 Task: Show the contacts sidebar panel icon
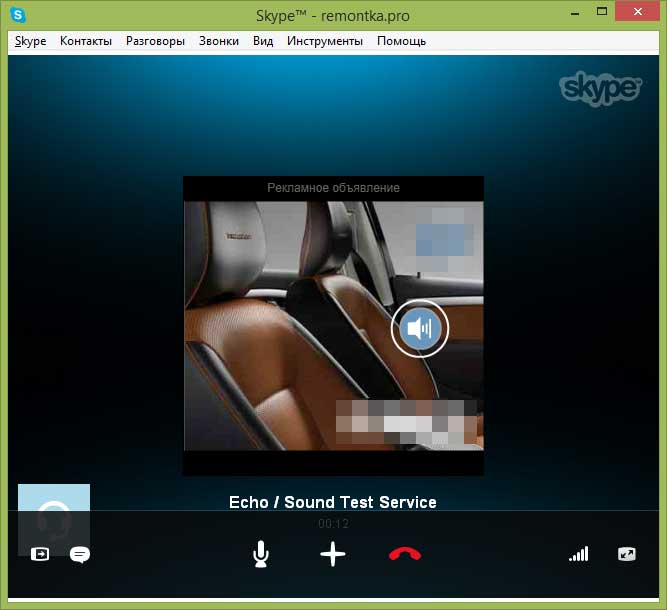[x=40, y=554]
